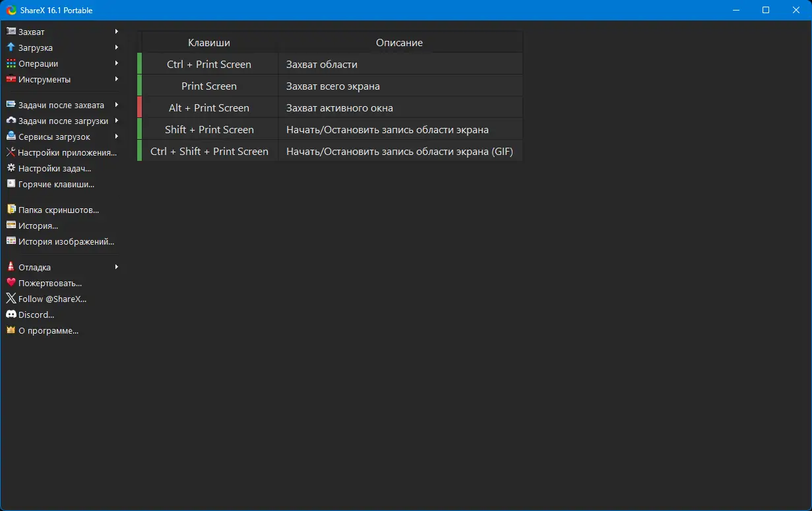
Task: Expand the Задачи после загрузки arrow
Action: click(x=116, y=121)
